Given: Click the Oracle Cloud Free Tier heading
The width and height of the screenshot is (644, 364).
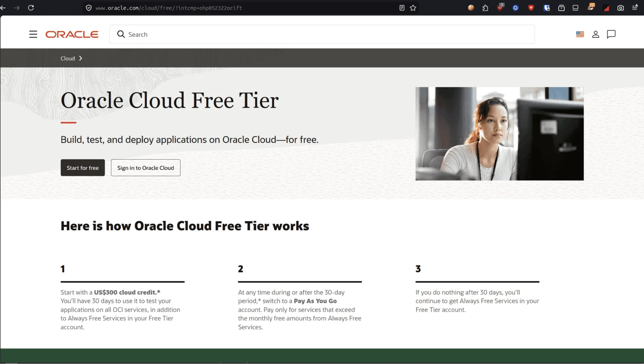Looking at the screenshot, I should [169, 100].
